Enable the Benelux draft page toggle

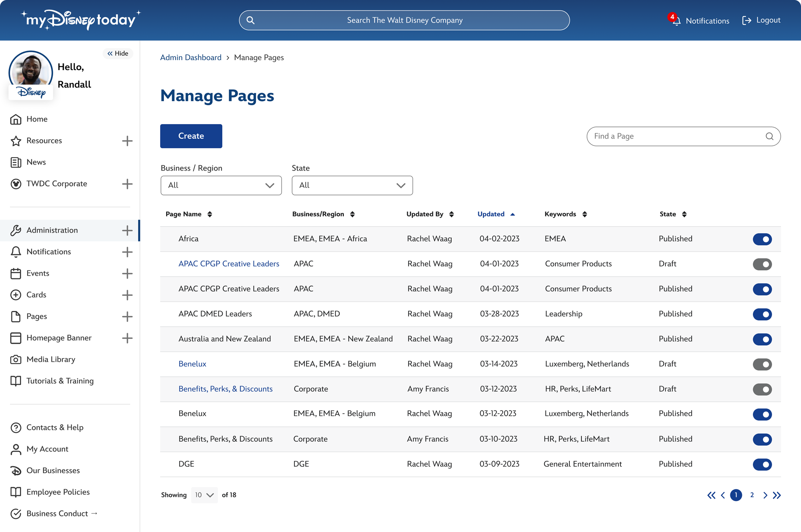[x=762, y=364]
